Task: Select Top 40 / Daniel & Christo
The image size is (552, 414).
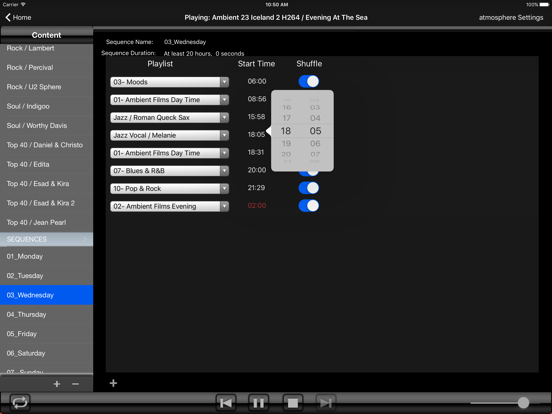Action: [46, 145]
